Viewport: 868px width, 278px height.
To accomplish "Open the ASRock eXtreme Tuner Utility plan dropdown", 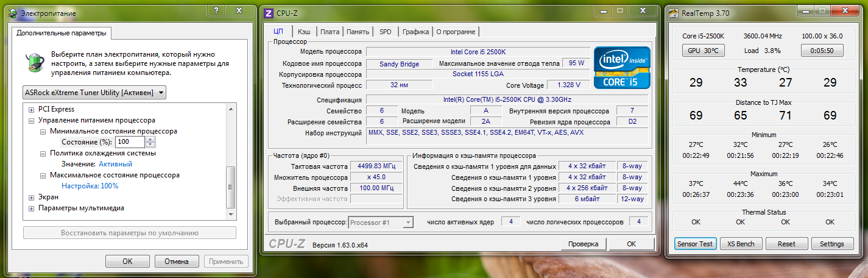I will (x=94, y=92).
